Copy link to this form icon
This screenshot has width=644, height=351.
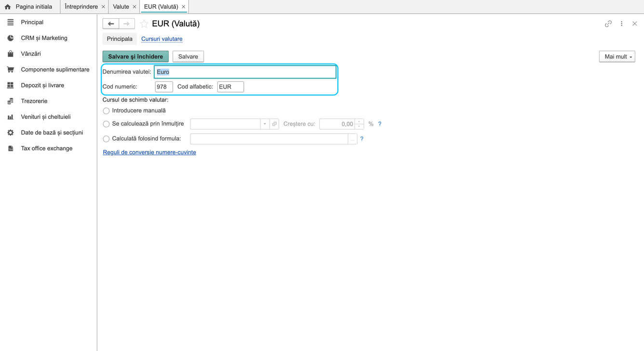pos(608,24)
